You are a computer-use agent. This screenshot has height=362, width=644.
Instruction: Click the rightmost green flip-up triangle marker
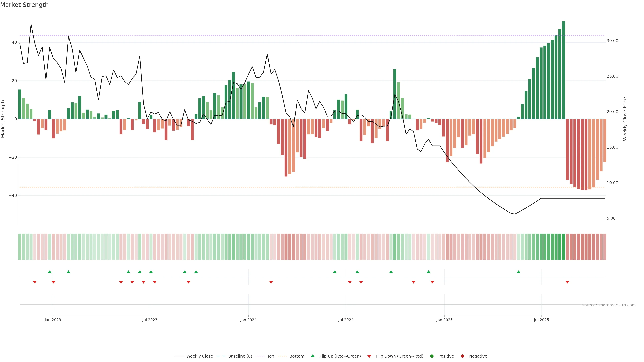pos(519,272)
